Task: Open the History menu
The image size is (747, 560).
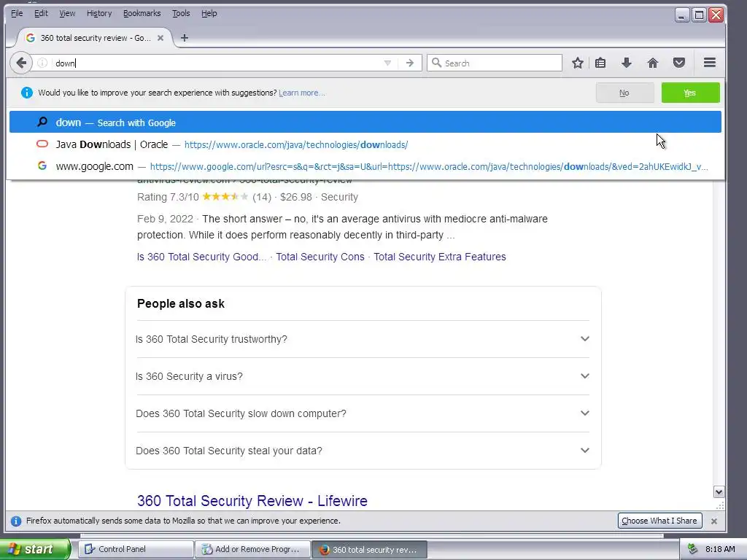Action: tap(99, 13)
